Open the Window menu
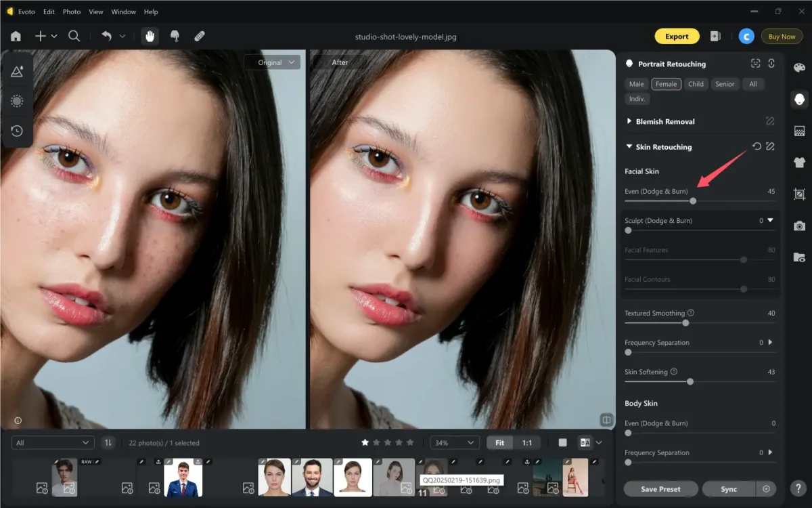812x508 pixels. pyautogui.click(x=123, y=12)
